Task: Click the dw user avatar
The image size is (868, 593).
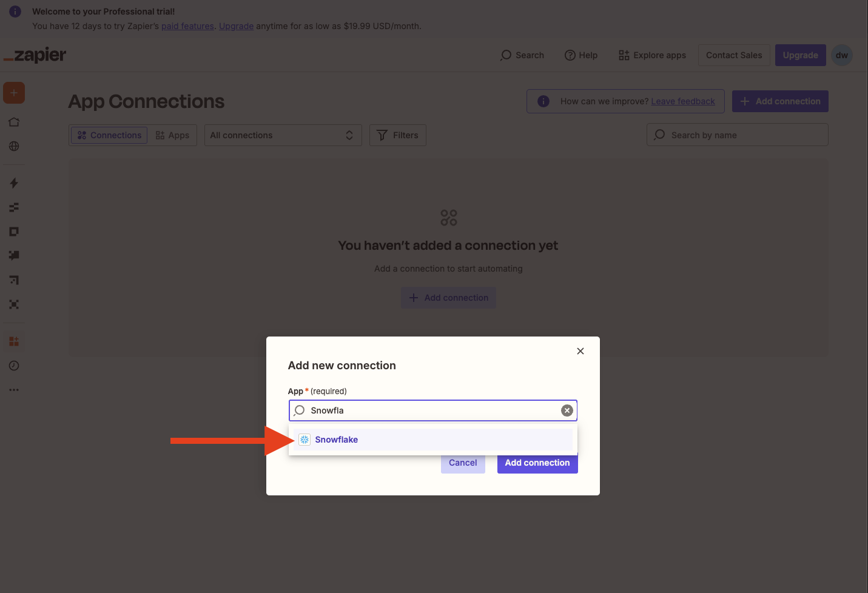Action: point(842,55)
